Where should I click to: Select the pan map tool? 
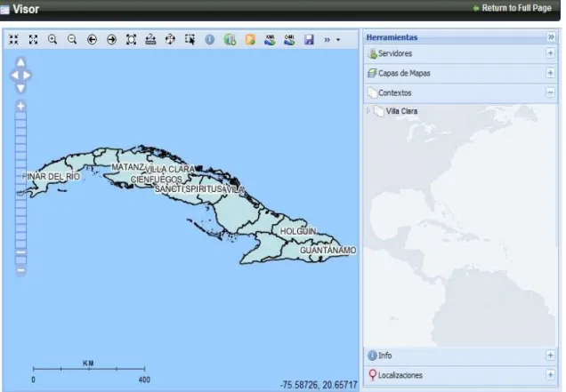pyautogui.click(x=170, y=39)
